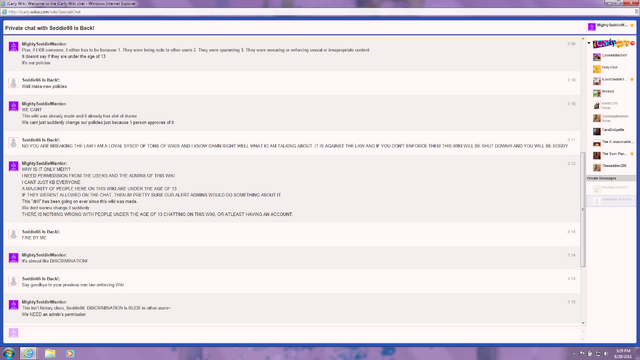Open Windows Explorer folder from taskbar
This screenshot has height=360, width=640.
[x=50, y=353]
